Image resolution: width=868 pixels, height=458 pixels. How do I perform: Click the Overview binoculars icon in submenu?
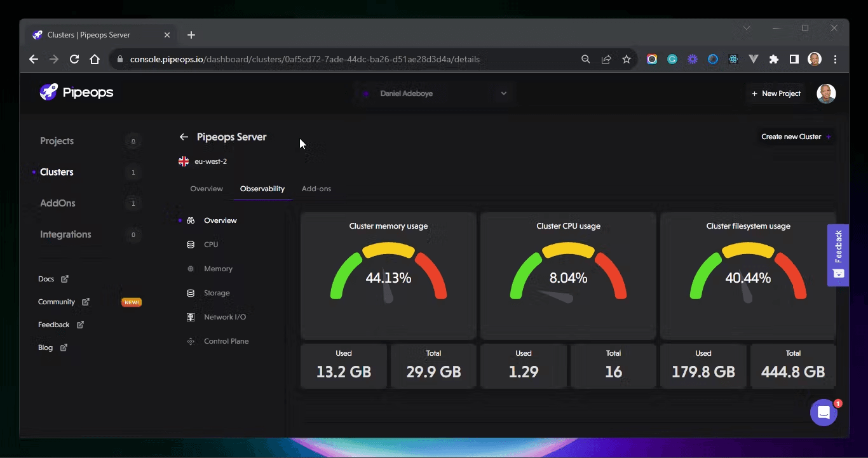coord(191,220)
